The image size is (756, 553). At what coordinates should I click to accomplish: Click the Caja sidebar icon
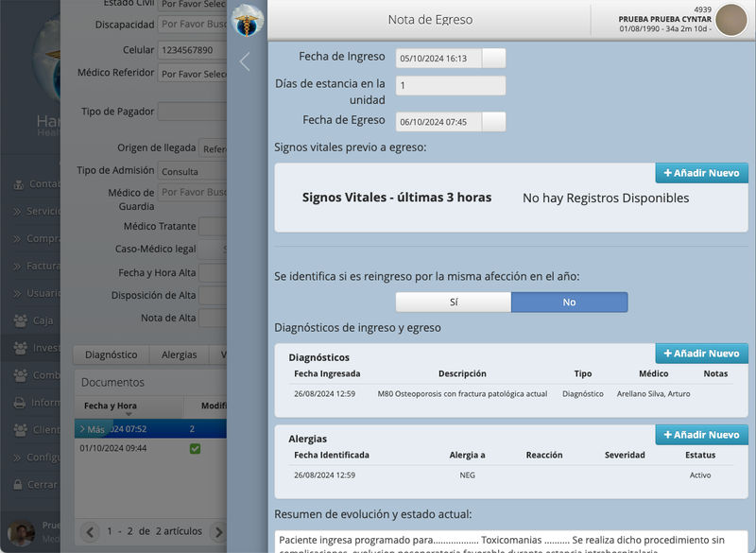click(20, 320)
